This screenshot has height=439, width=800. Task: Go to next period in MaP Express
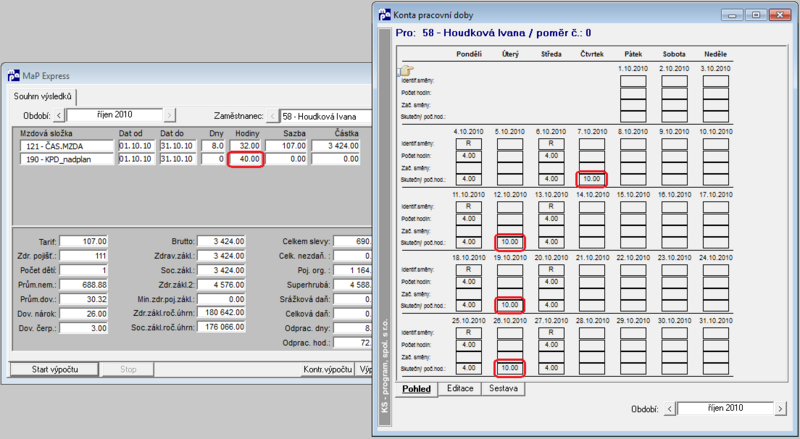(x=170, y=115)
